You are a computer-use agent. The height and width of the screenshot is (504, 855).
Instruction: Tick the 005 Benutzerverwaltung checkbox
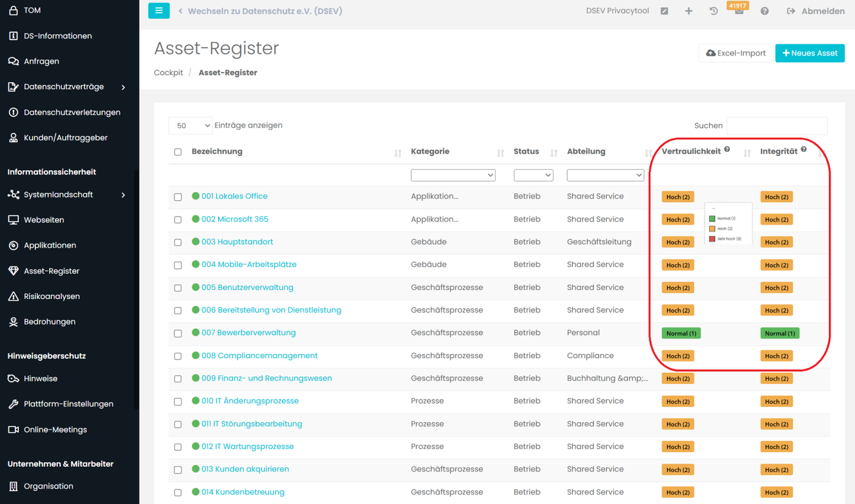click(178, 288)
